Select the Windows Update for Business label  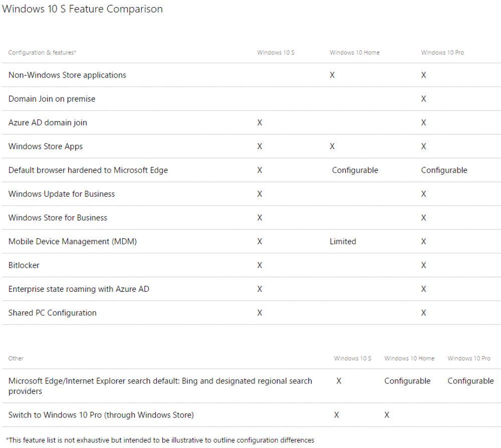coord(62,194)
